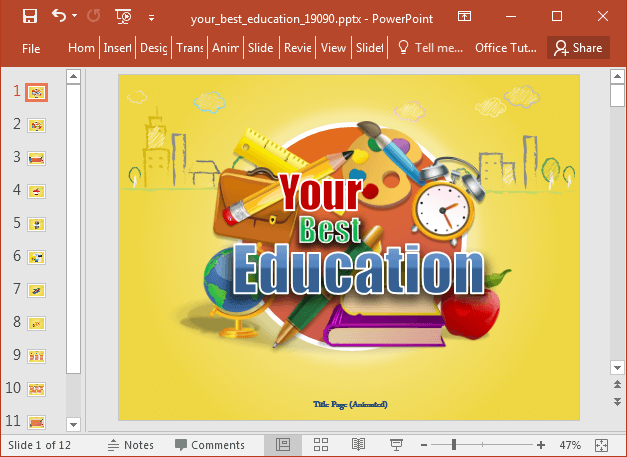
Task: Switch to the Transitions tab
Action: coord(190,48)
